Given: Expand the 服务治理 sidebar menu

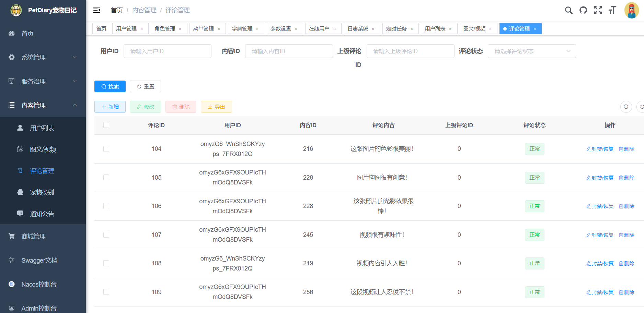Looking at the screenshot, I should pyautogui.click(x=43, y=81).
